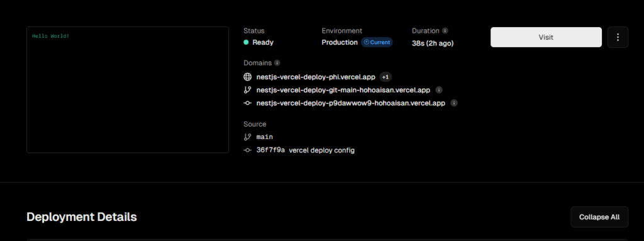The height and width of the screenshot is (241, 644).
Task: Click the commit icon before p9dawwow9 domain
Action: pos(247,103)
